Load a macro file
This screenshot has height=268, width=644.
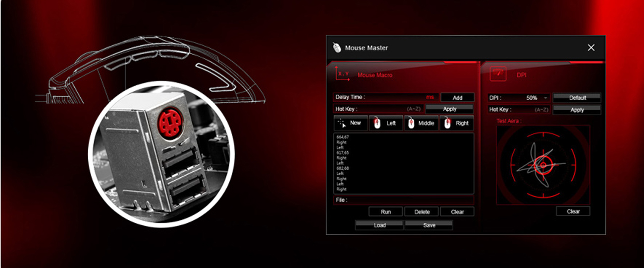pos(379,225)
